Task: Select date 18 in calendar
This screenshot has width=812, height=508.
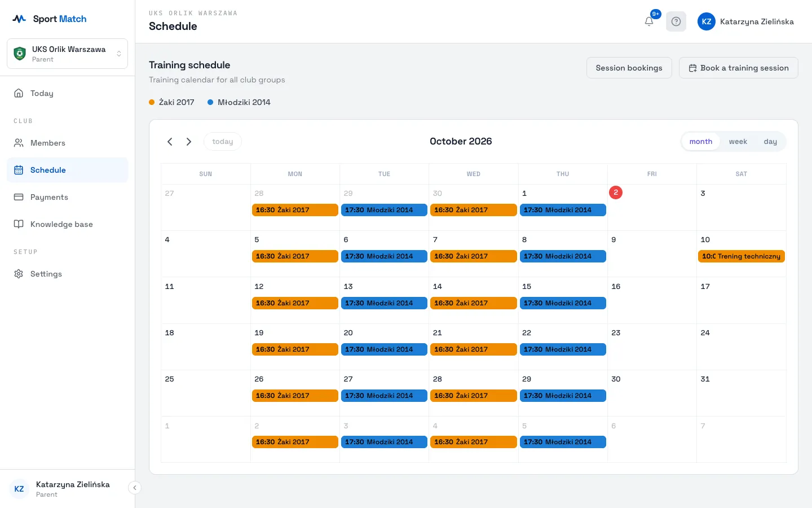Action: [169, 333]
